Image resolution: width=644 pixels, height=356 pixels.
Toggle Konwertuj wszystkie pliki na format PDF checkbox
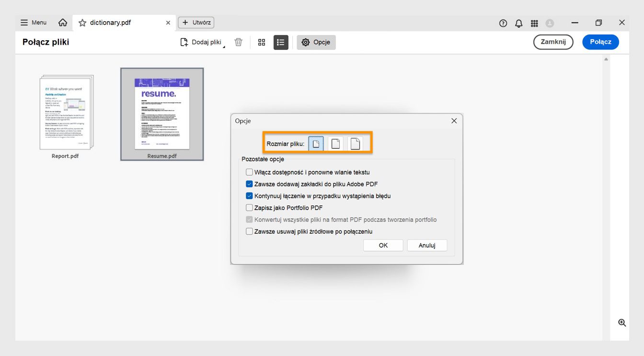click(249, 220)
